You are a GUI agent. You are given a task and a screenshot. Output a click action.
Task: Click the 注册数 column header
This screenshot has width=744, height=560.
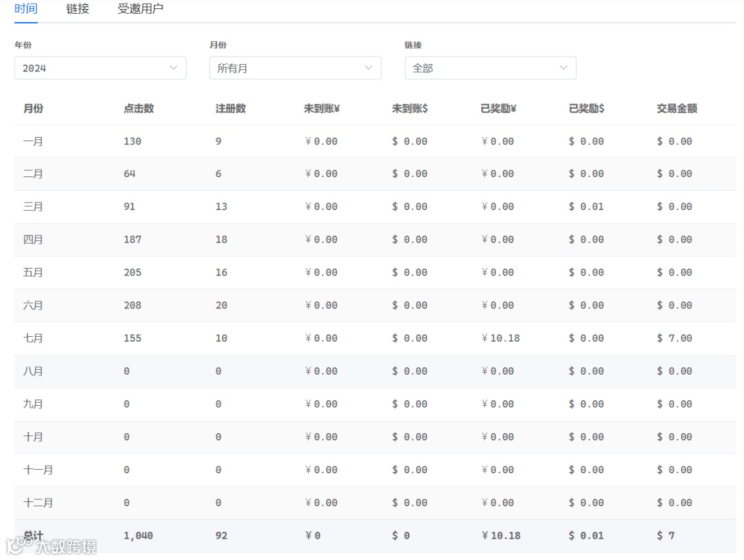coord(228,108)
